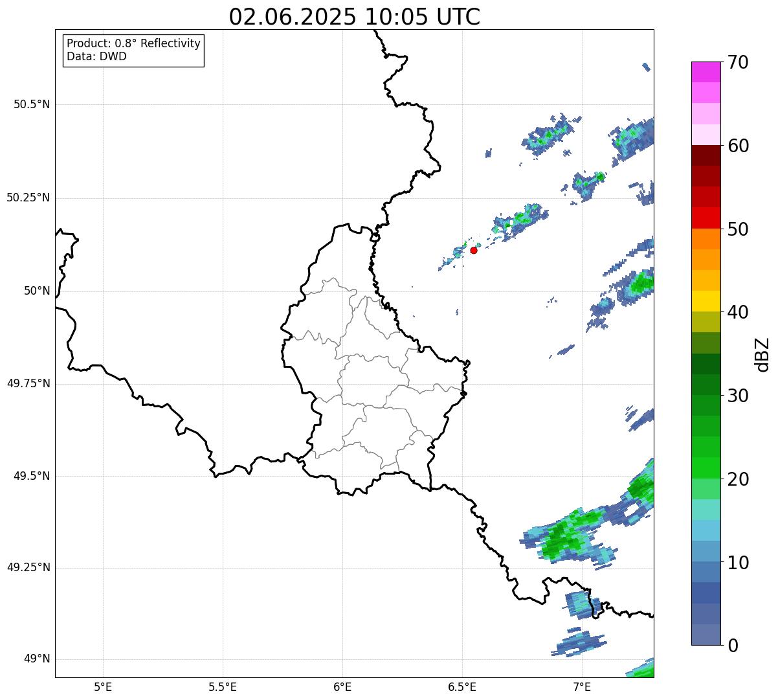Click the 49.75°N latitude label
The width and height of the screenshot is (778, 700).
click(28, 383)
